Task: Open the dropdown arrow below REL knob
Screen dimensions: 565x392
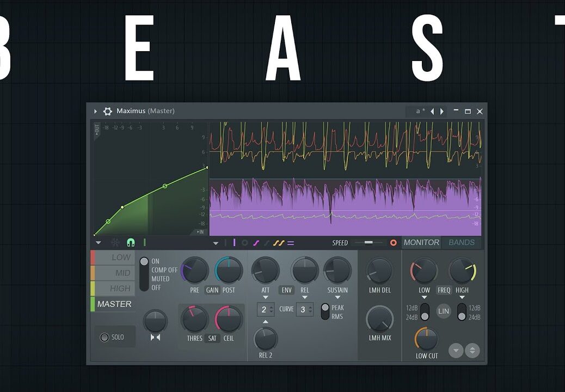Action: 305,298
